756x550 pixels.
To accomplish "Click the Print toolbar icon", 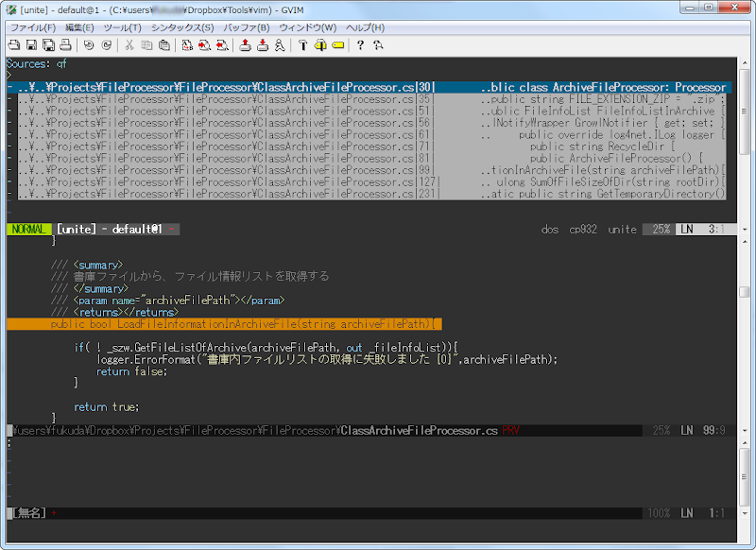I will (65, 45).
